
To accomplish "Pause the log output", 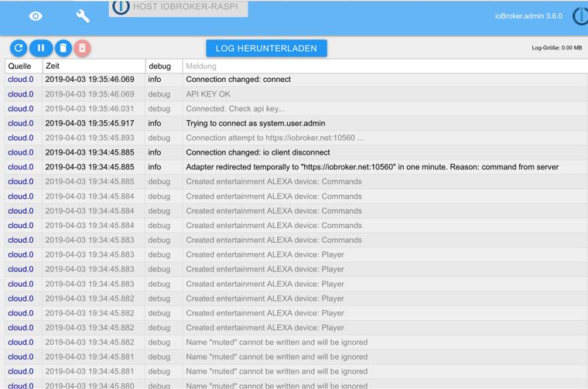I will tap(41, 48).
